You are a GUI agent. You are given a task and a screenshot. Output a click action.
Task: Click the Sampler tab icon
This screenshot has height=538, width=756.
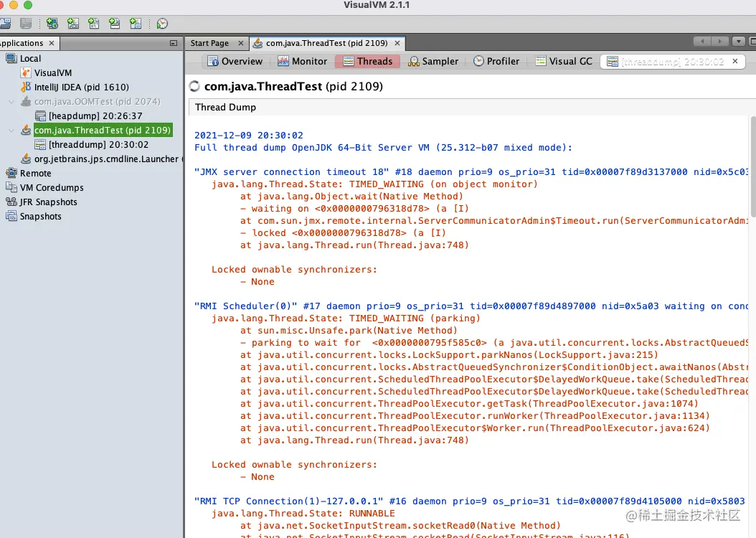coord(413,61)
